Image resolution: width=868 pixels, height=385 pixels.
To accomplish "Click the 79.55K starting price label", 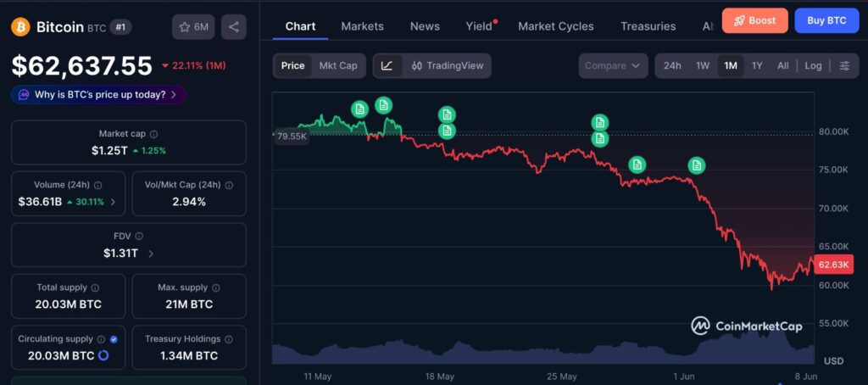I will coord(292,137).
